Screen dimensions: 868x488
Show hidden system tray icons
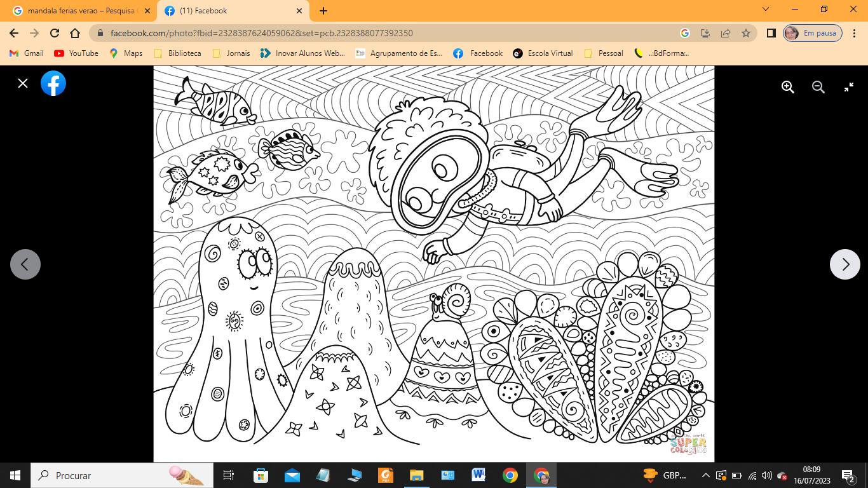pos(705,475)
